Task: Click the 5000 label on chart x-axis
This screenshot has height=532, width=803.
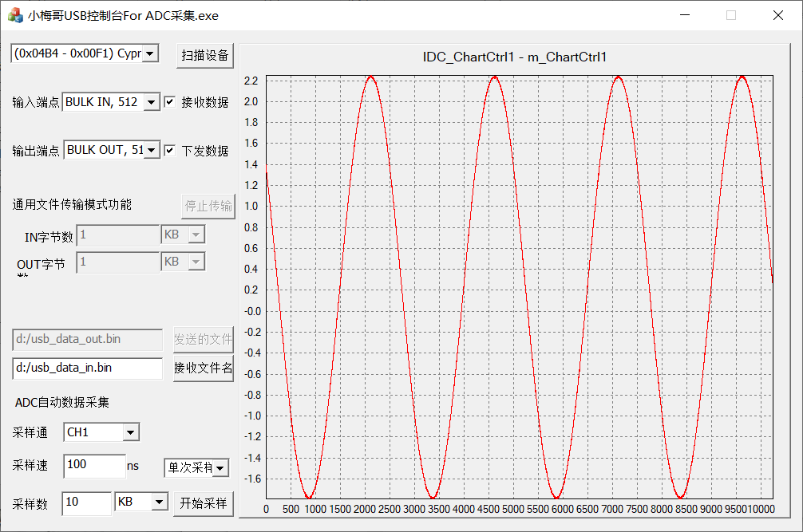Action: [x=514, y=510]
